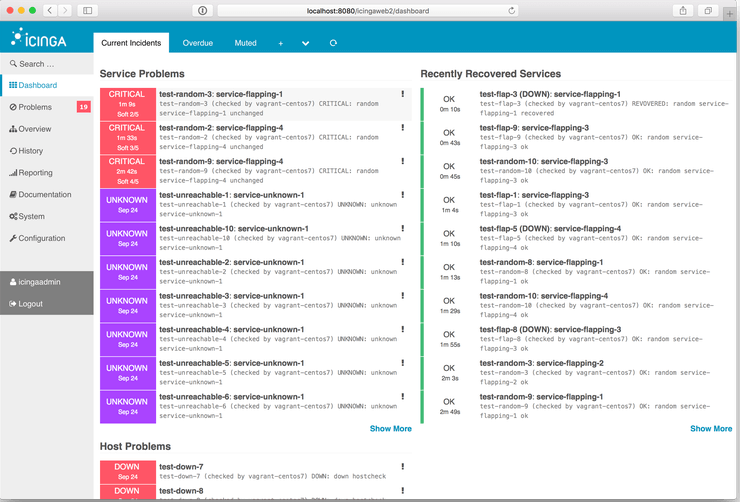Open the Service Problems heading link
This screenshot has width=740, height=502.
click(142, 74)
